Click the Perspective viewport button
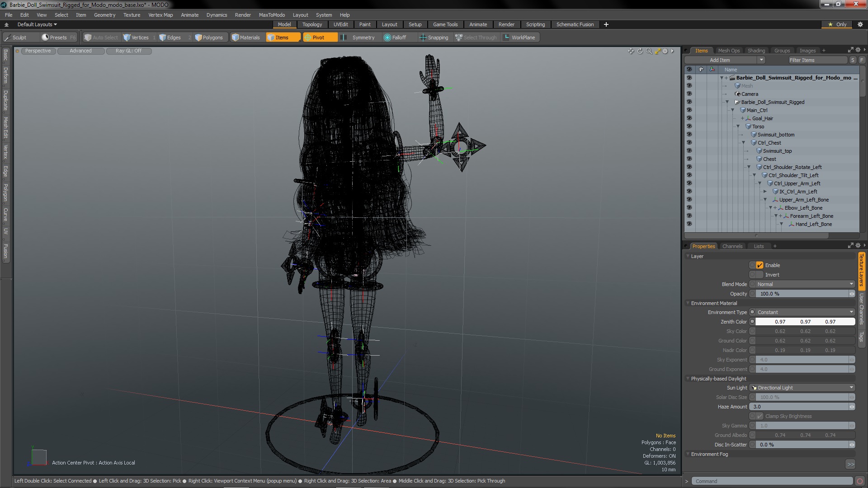This screenshot has height=488, width=868. tap(38, 51)
